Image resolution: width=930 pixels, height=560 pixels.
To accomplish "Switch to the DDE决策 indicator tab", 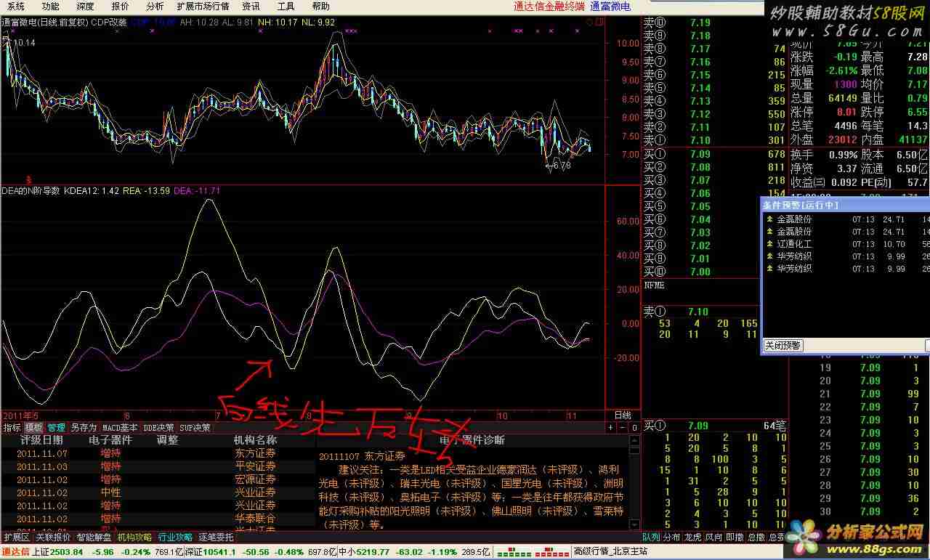I will [x=158, y=428].
